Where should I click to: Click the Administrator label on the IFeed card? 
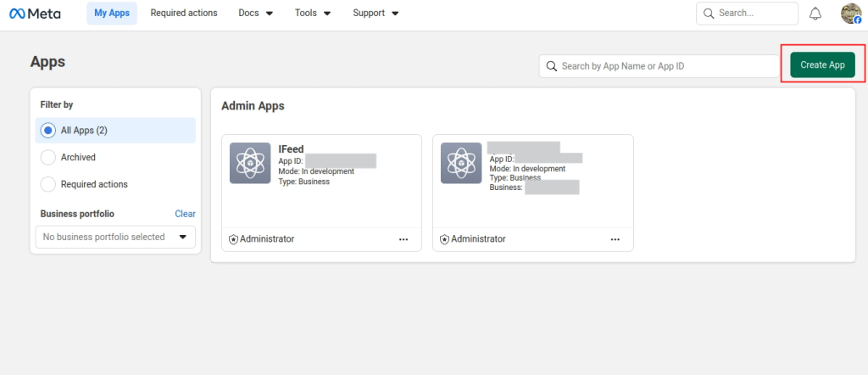(x=267, y=239)
